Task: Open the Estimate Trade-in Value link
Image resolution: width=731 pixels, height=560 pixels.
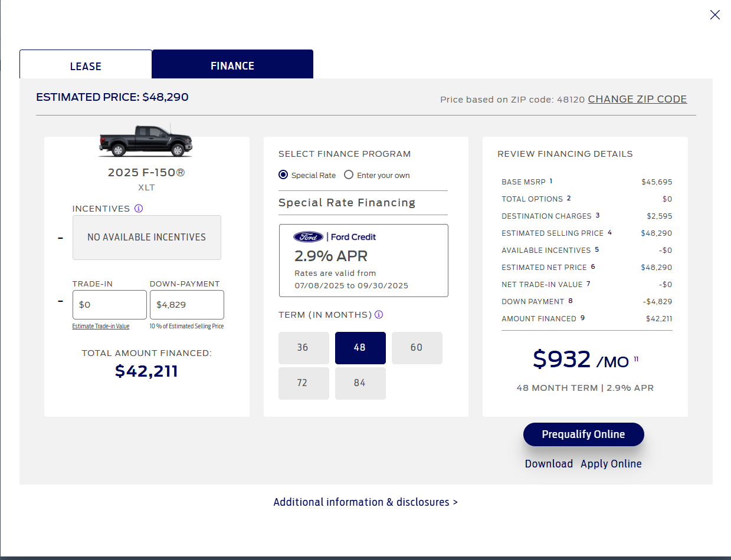Action: click(101, 327)
